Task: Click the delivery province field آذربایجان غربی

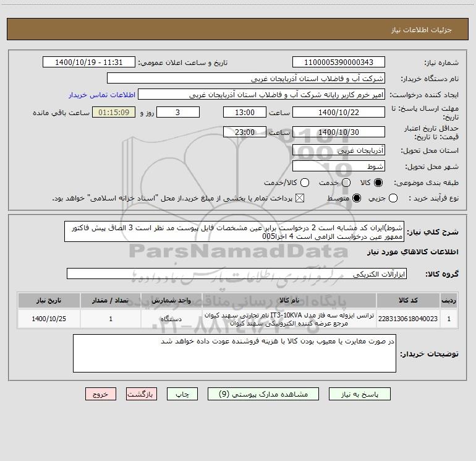Action: coord(339,150)
